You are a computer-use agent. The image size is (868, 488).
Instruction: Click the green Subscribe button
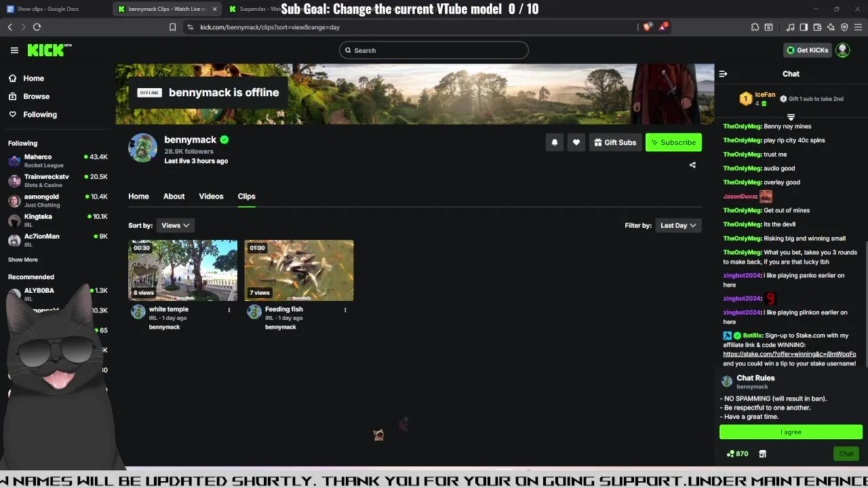pos(673,142)
